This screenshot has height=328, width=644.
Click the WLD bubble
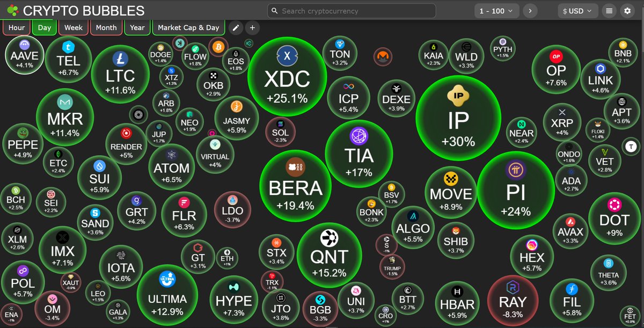click(466, 56)
